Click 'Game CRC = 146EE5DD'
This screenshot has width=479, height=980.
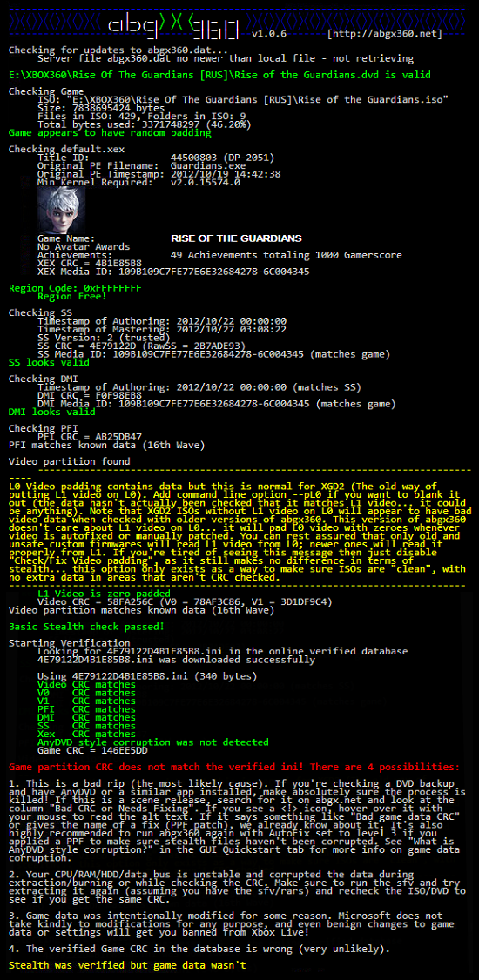[x=92, y=750]
